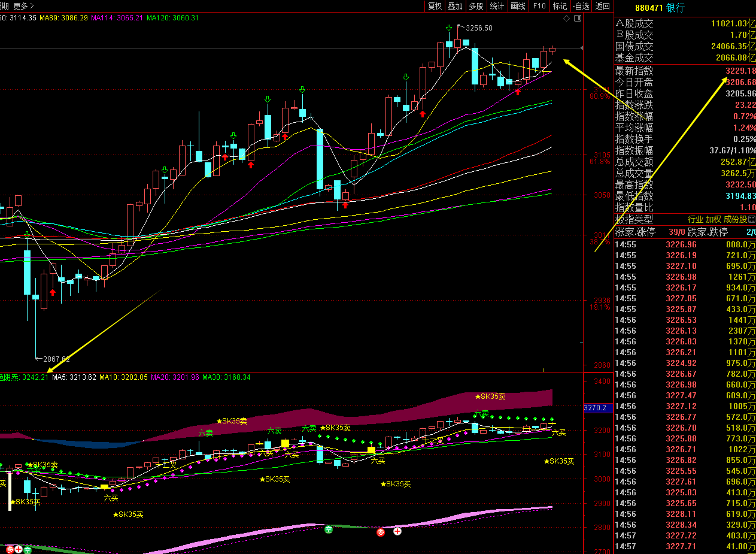Click the 最高指数 3232.50 value
The height and width of the screenshot is (554, 756).
tap(740, 185)
